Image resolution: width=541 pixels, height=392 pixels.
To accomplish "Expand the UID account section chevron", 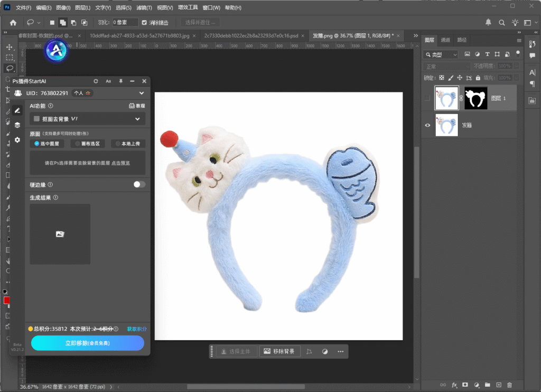I will [141, 94].
